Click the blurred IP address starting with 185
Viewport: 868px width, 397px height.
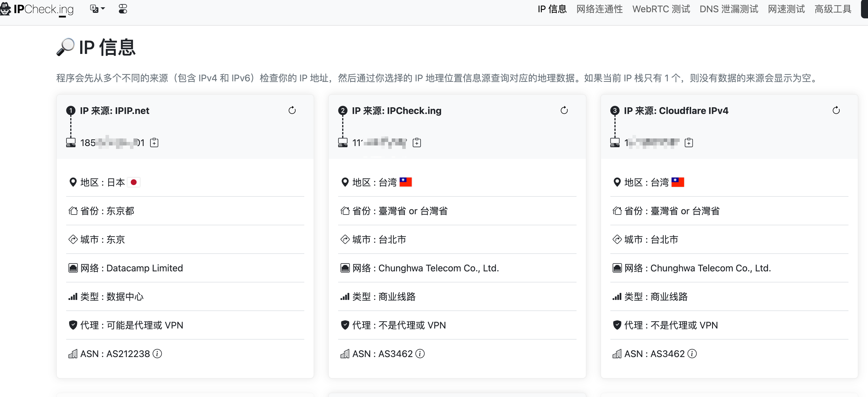(112, 143)
